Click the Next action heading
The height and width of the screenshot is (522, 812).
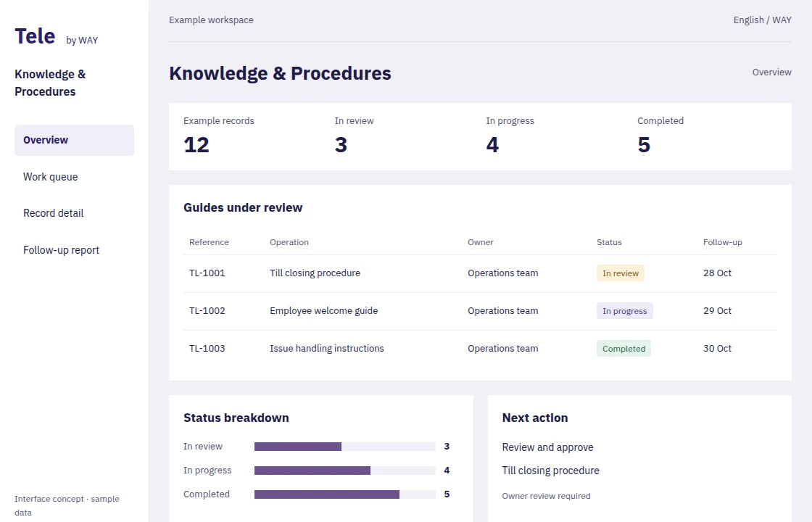point(535,418)
